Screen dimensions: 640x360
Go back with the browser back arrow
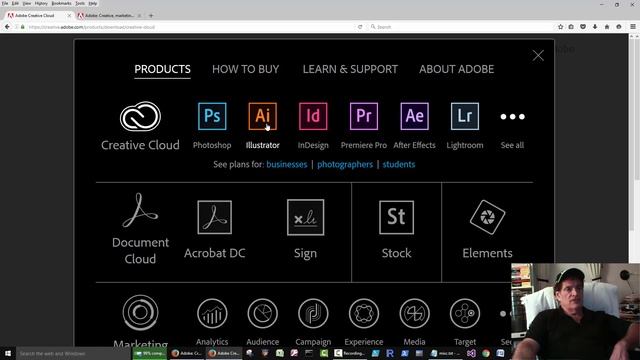(7, 27)
